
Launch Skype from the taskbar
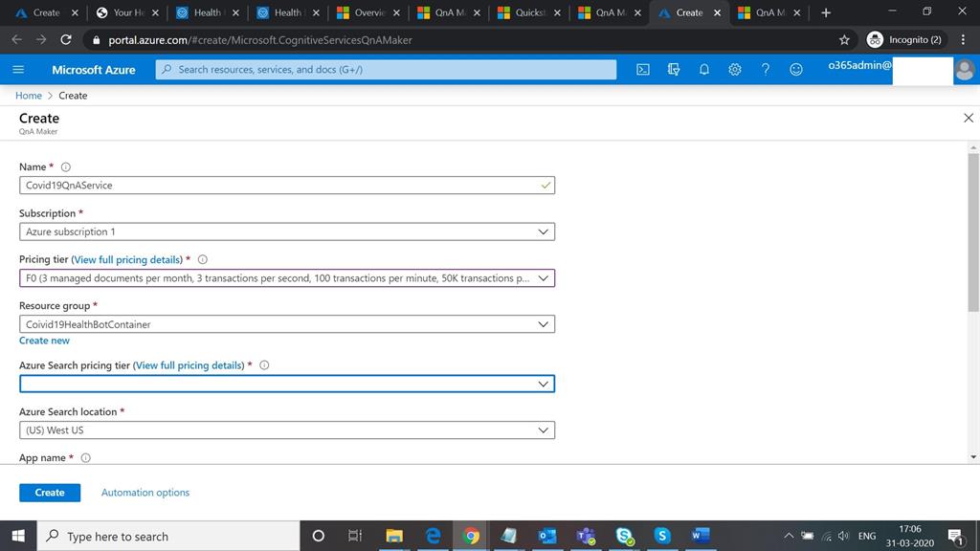(x=663, y=536)
